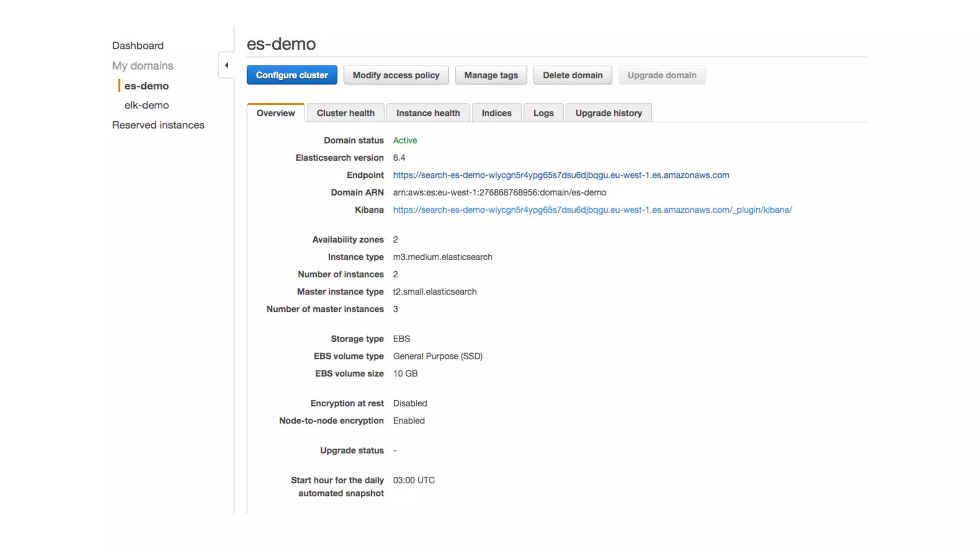980x551 pixels.
Task: Go to Dashboard in sidebar
Action: click(x=138, y=45)
